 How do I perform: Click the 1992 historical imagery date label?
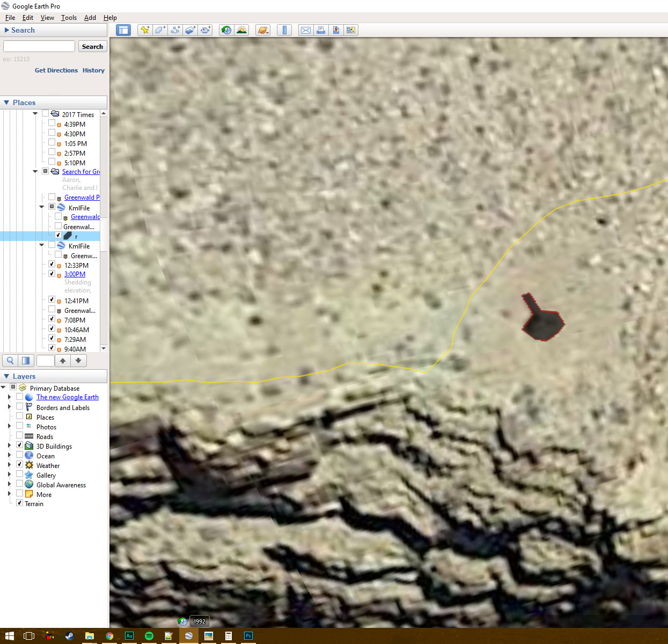click(200, 621)
